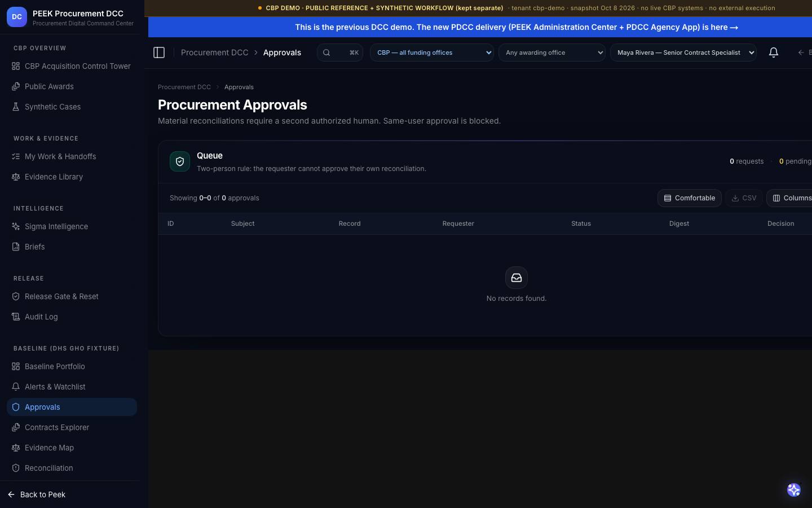
Task: Sort by Status column header
Action: click(x=581, y=224)
